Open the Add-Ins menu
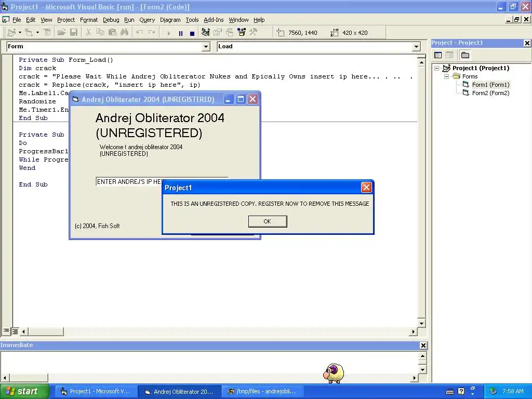 tap(214, 20)
